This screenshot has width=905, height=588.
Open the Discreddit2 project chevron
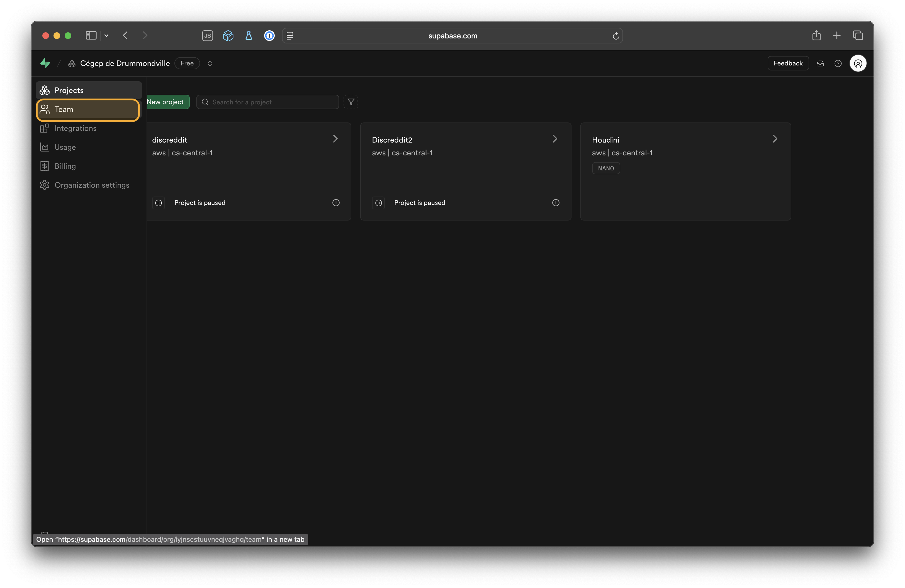point(555,139)
